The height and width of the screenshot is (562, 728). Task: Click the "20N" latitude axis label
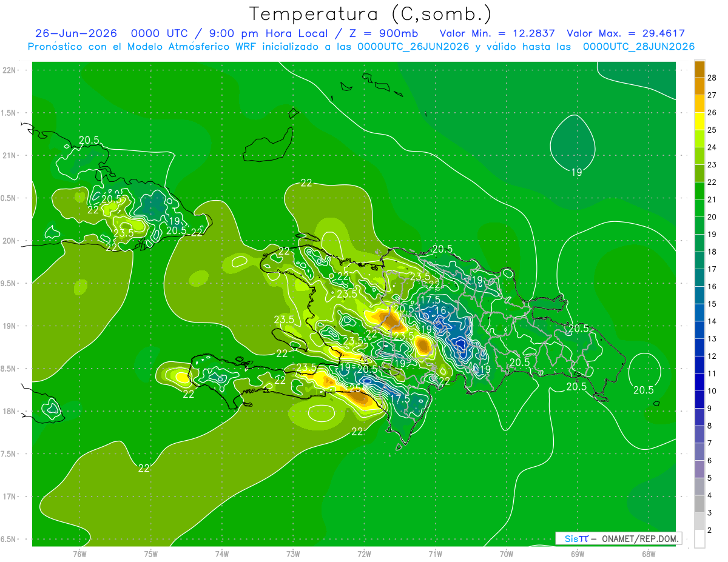9,241
